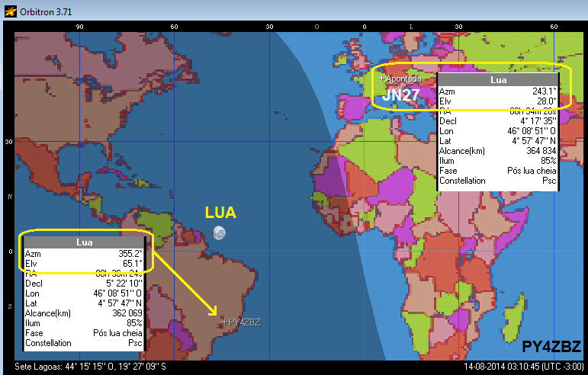Click the Alcance(km) 364 834 row

pyautogui.click(x=497, y=151)
